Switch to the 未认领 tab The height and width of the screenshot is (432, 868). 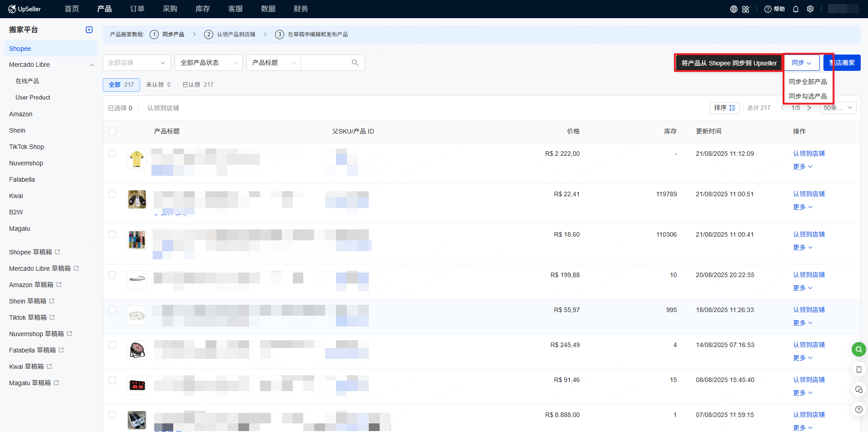[158, 84]
